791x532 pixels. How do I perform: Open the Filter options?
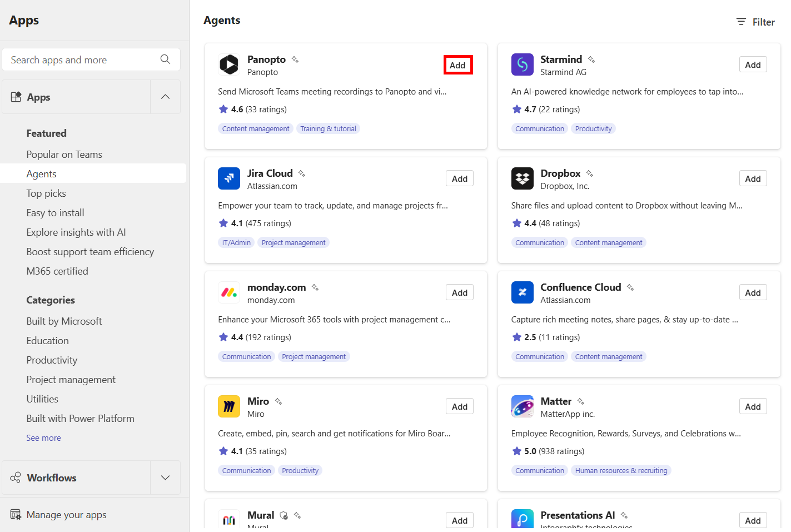pyautogui.click(x=755, y=22)
